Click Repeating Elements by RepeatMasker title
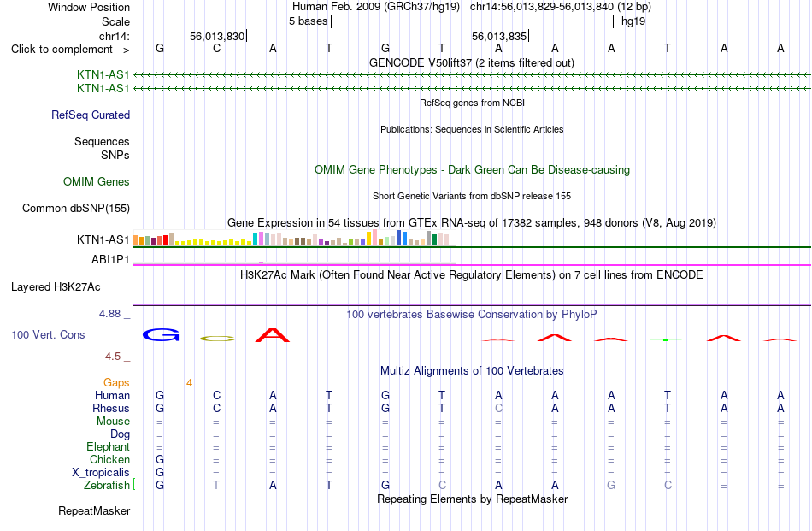The width and height of the screenshot is (812, 531). click(x=472, y=499)
